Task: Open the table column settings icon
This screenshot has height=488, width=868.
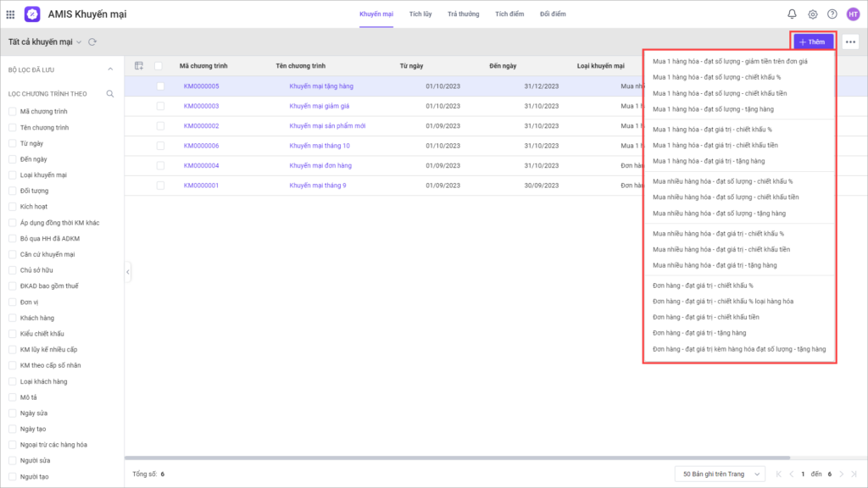Action: [139, 65]
